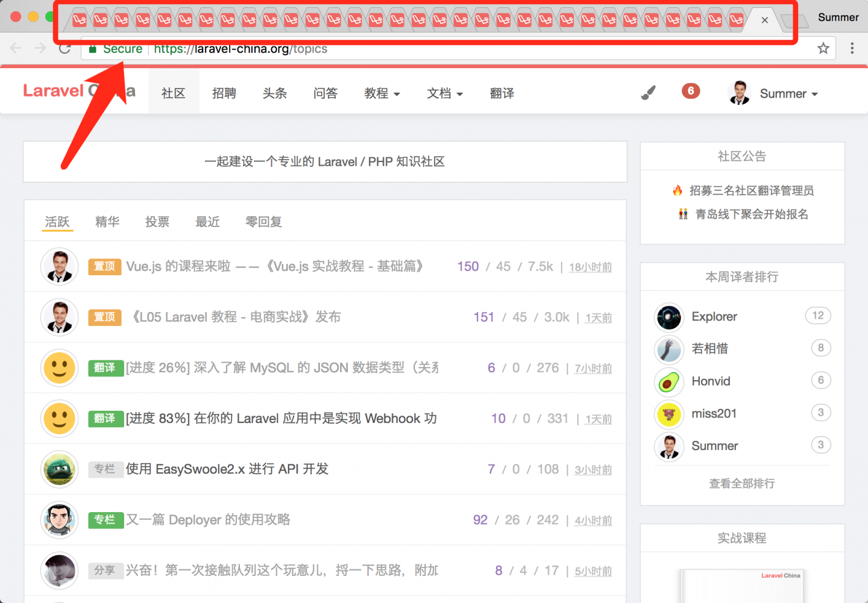868x603 pixels.
Task: Open the paintbrush write-post icon
Action: coord(648,93)
